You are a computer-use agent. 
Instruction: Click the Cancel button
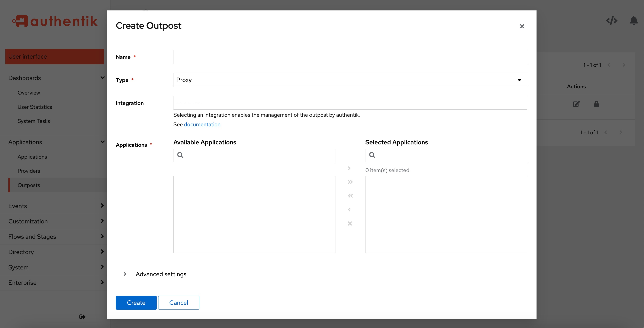[178, 302]
